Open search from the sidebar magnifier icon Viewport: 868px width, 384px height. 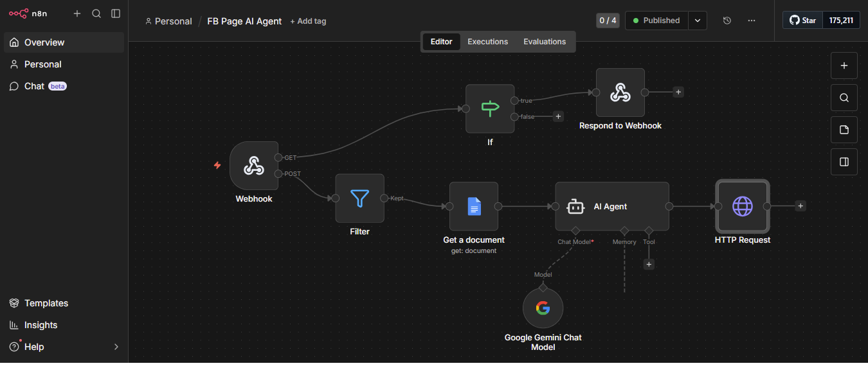(96, 13)
